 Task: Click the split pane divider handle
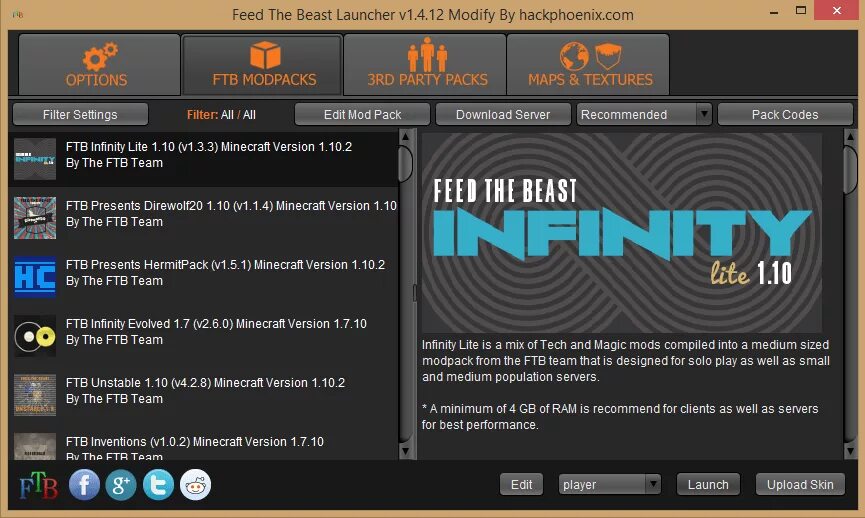coord(415,293)
